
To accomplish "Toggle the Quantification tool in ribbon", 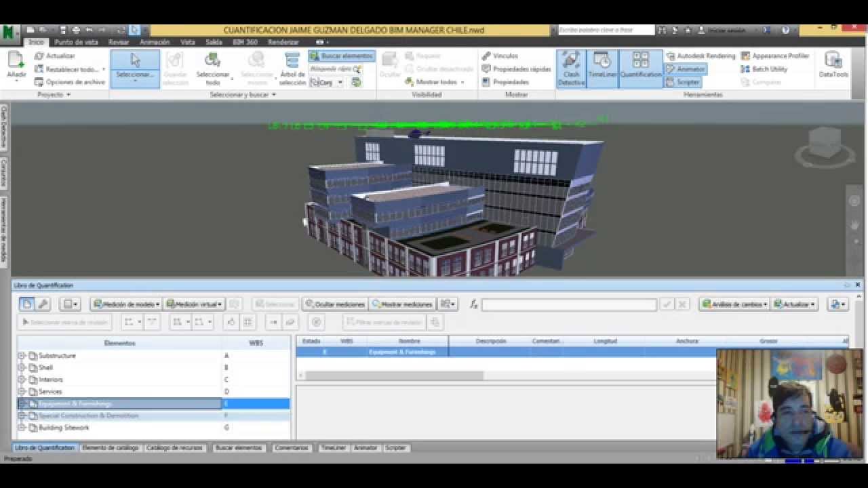I will click(641, 68).
